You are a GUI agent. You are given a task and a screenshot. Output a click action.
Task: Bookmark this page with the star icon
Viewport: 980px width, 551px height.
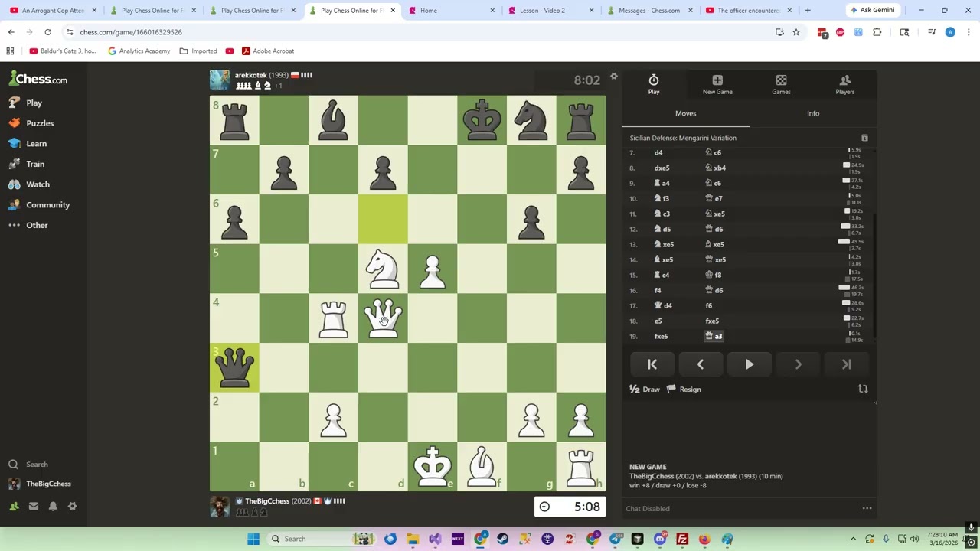click(796, 32)
